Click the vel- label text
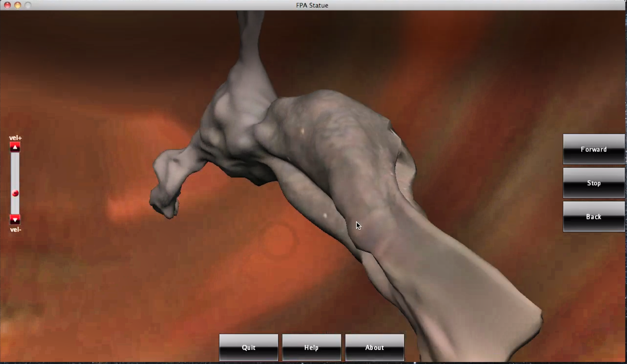 (x=15, y=229)
